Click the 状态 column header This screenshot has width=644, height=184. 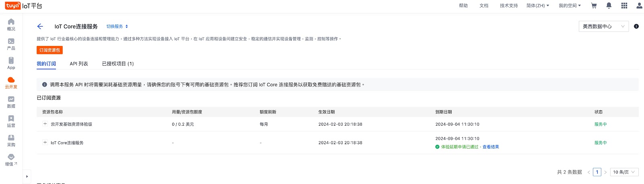tap(599, 112)
